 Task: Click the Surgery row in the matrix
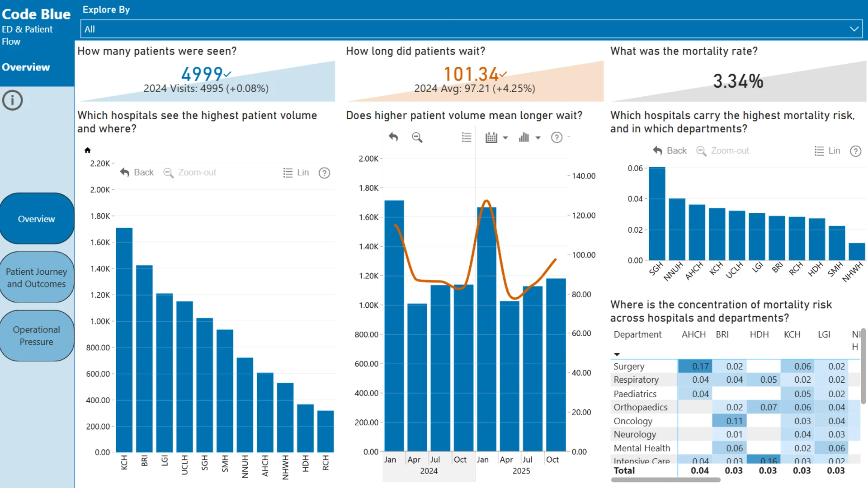735,366
